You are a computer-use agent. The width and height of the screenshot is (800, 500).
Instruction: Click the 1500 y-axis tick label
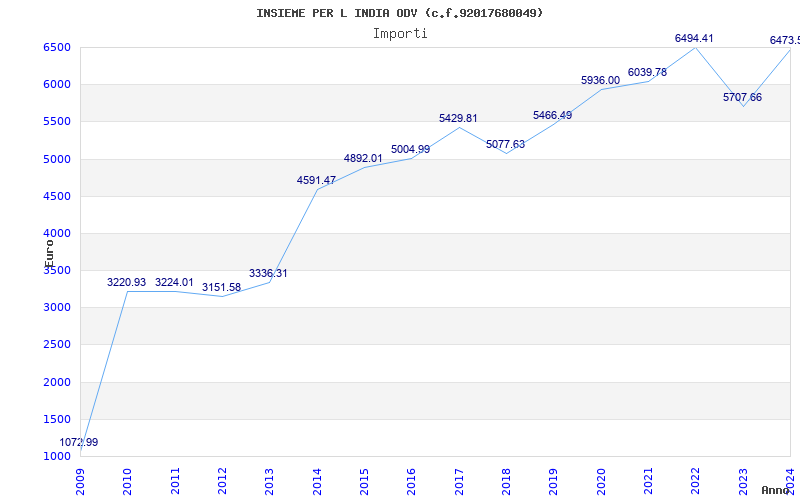[x=57, y=419]
